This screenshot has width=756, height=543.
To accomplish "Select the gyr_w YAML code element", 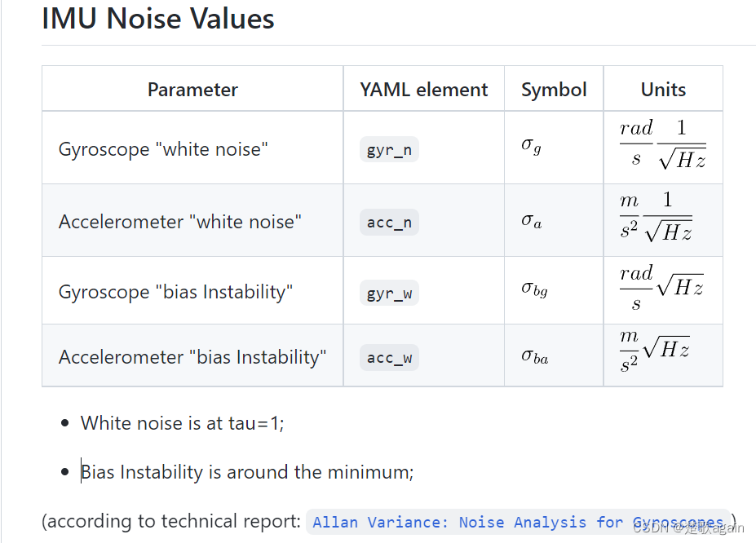I will [x=389, y=293].
